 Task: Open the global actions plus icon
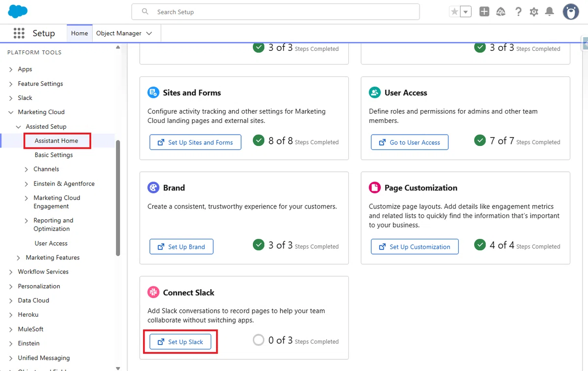click(484, 12)
